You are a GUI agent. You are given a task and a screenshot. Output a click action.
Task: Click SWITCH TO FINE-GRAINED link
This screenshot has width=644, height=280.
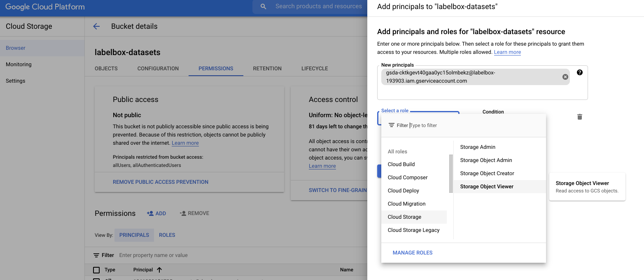(x=338, y=190)
